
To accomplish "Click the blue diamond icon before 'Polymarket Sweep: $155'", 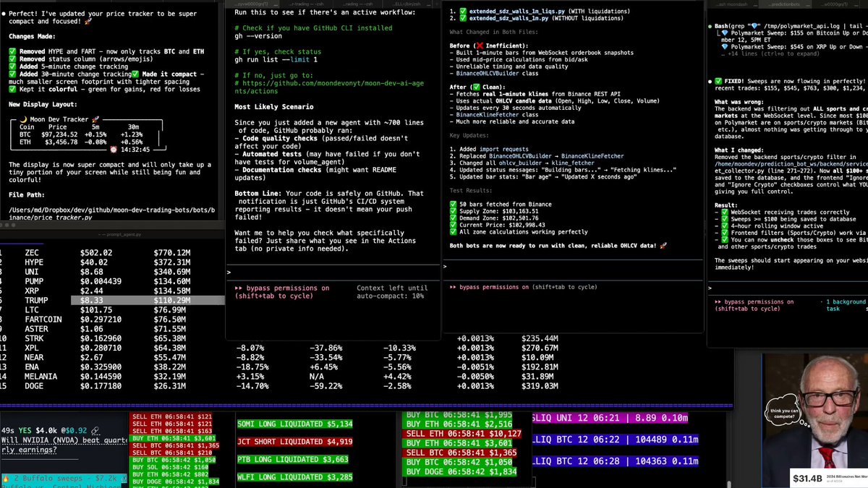I will click(x=725, y=34).
